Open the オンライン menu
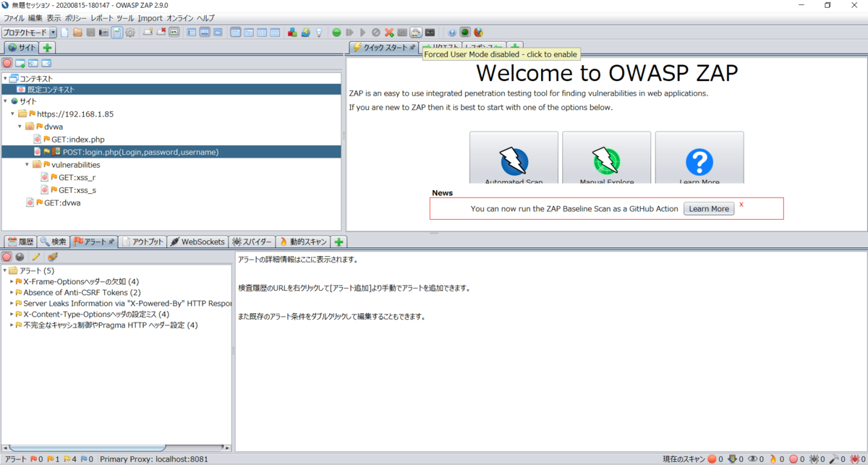This screenshot has width=868, height=465. [x=180, y=17]
